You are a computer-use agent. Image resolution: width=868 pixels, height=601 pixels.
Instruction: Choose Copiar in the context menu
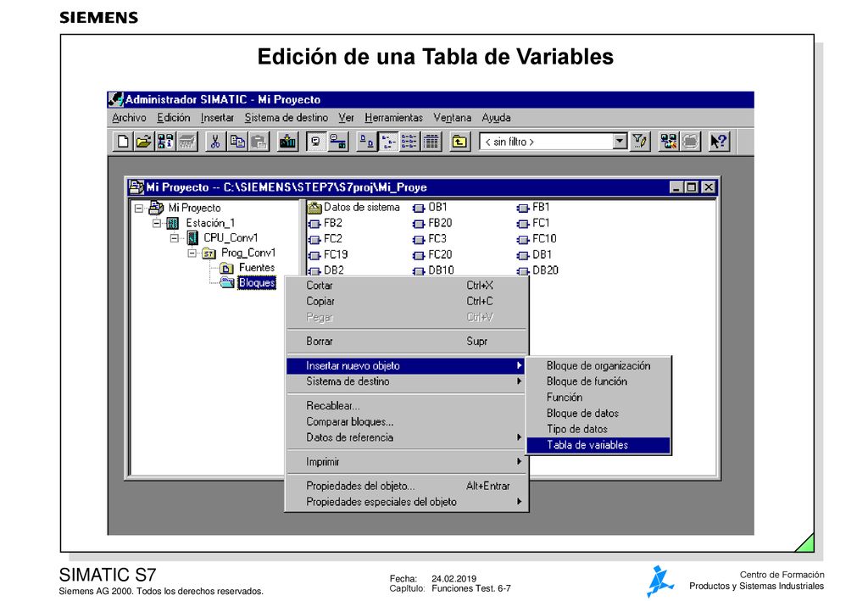407,302
